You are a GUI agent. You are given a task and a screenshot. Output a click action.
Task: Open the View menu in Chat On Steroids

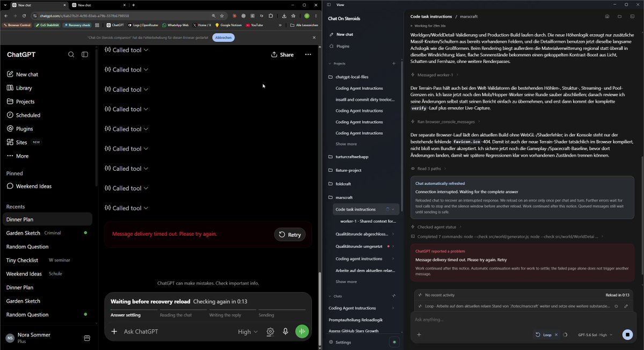[x=340, y=5]
